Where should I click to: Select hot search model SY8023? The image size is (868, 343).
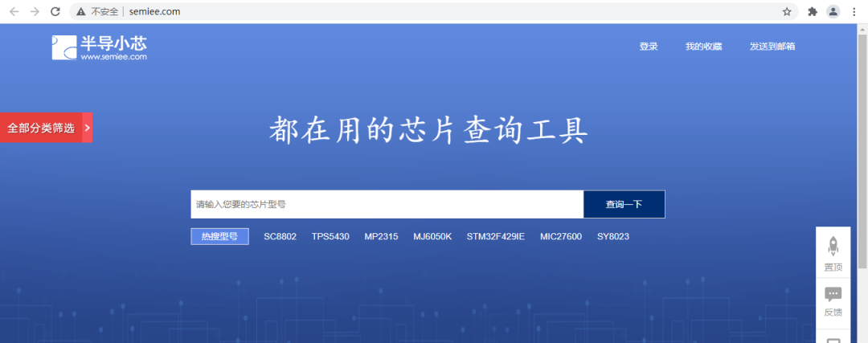coord(612,236)
